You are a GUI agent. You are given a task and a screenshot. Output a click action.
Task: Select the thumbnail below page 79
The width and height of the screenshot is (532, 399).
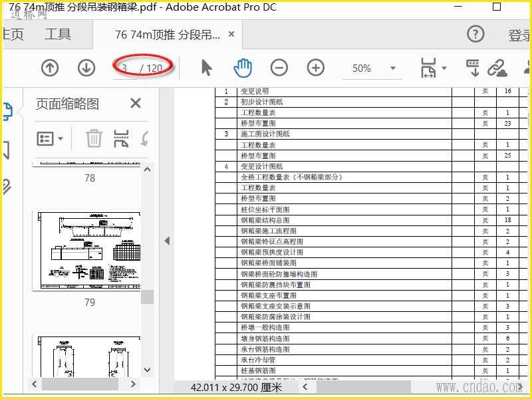pyautogui.click(x=87, y=356)
